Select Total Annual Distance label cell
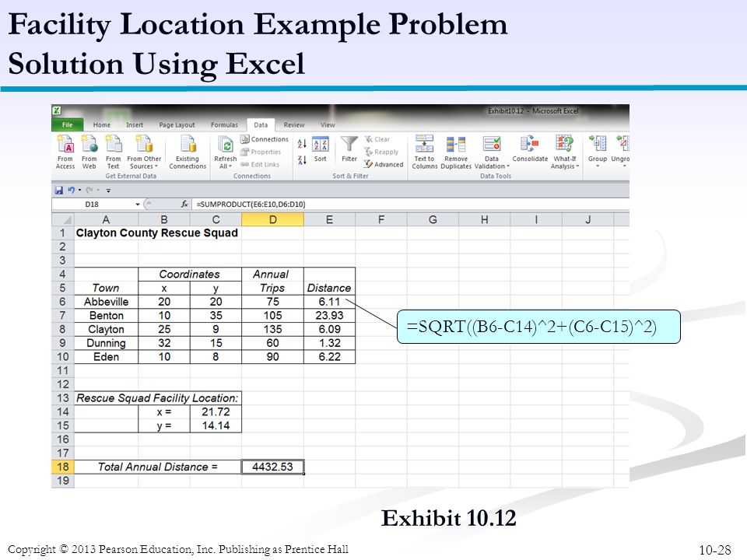747x560 pixels. pyautogui.click(x=158, y=467)
